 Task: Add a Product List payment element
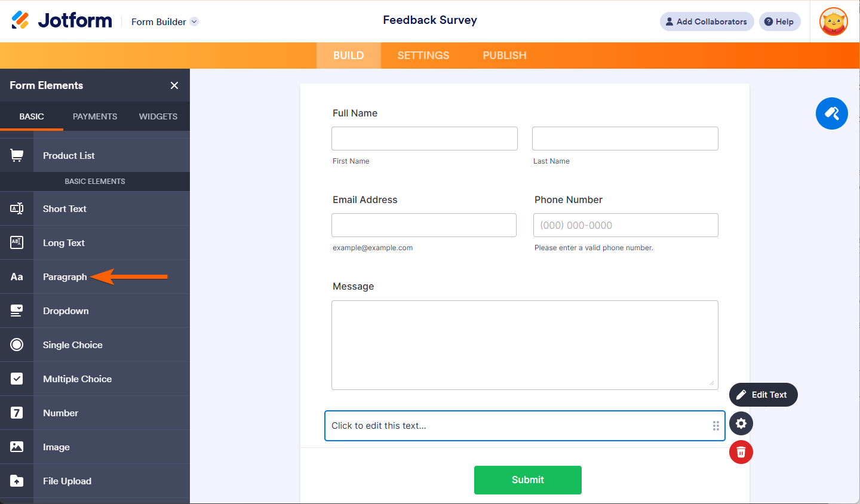[69, 155]
